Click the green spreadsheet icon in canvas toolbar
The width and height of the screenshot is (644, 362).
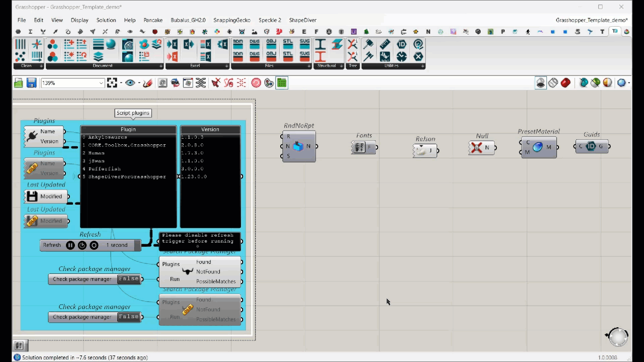282,83
